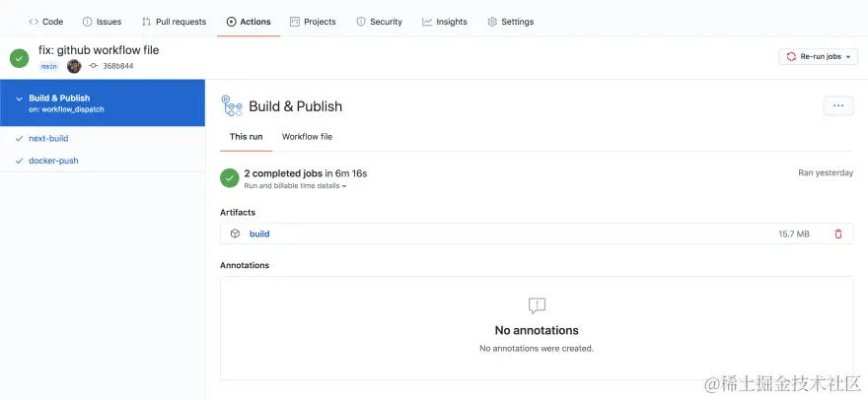868x400 pixels.
Task: Click the Ran yesterday timestamp
Action: [826, 172]
